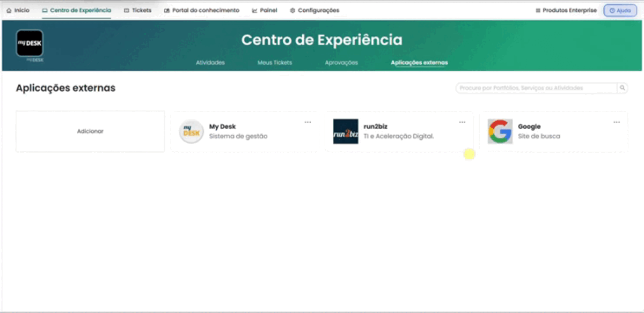This screenshot has height=313, width=644.
Task: Click the My Desk card title
Action: (222, 126)
